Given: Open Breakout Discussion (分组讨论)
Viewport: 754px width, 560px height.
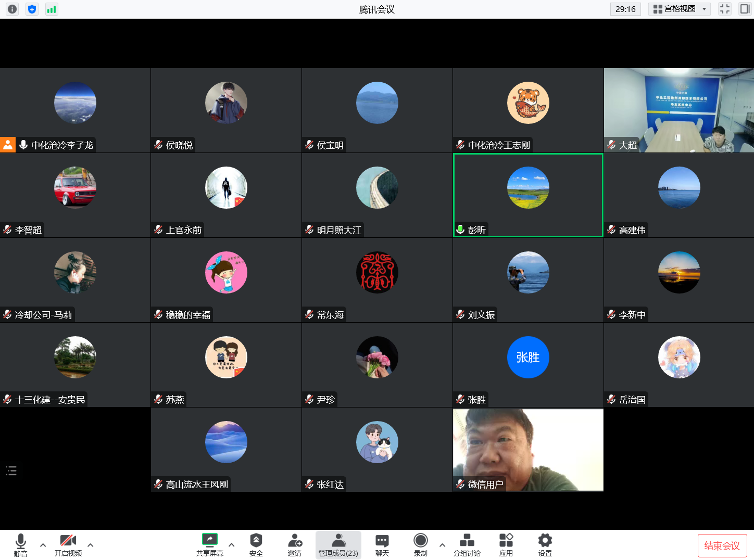Looking at the screenshot, I should tap(467, 544).
